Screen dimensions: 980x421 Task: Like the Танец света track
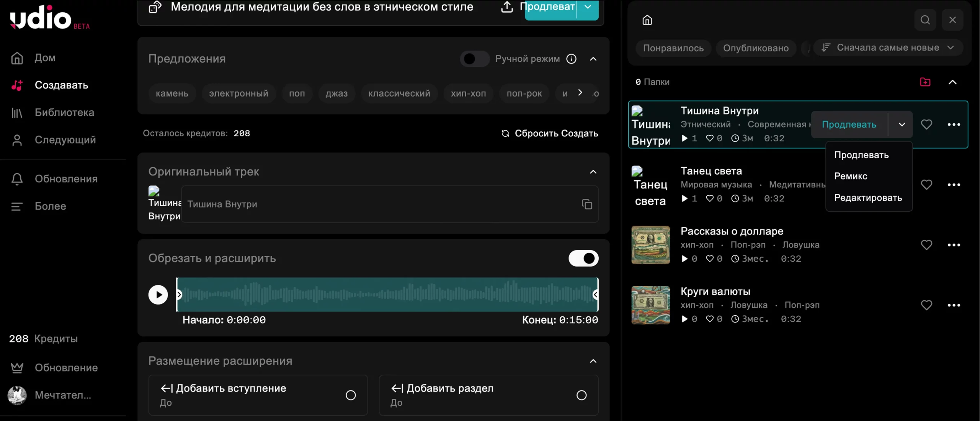926,185
